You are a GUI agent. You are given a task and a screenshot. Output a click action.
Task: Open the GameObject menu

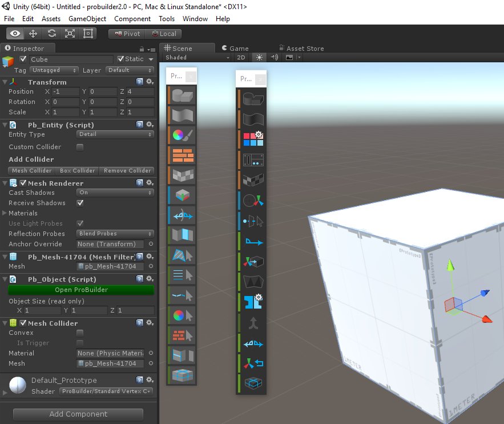click(x=87, y=19)
